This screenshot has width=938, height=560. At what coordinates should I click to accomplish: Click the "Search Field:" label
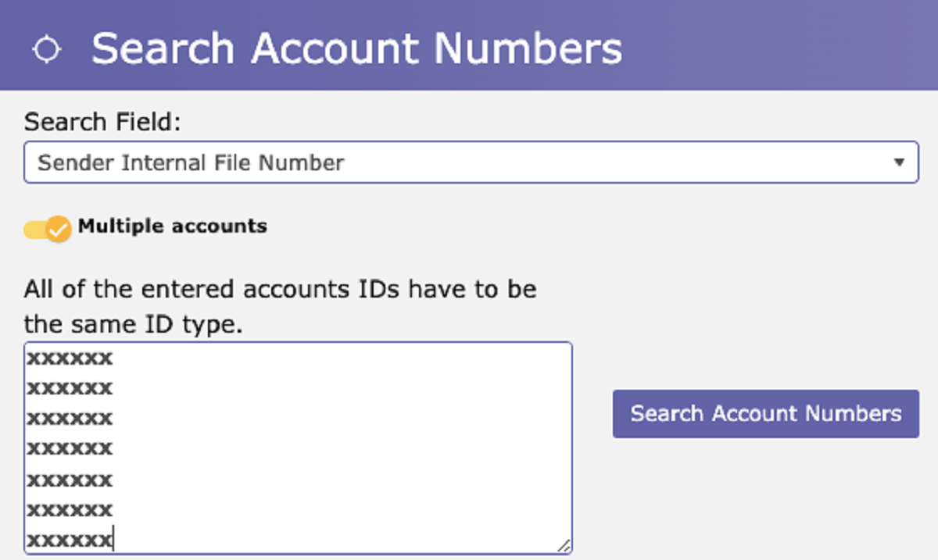(102, 122)
